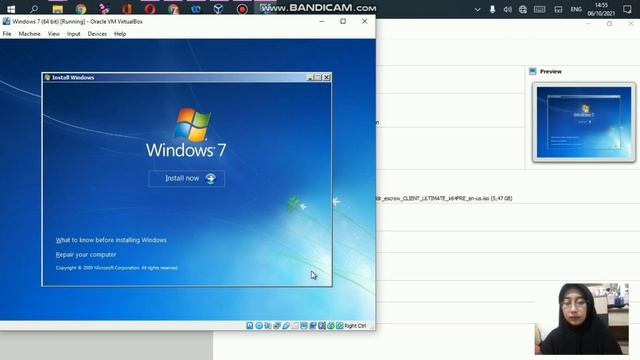Maximize the Oracle VM VirtualBox window
Image resolution: width=640 pixels, height=360 pixels.
coord(343,21)
